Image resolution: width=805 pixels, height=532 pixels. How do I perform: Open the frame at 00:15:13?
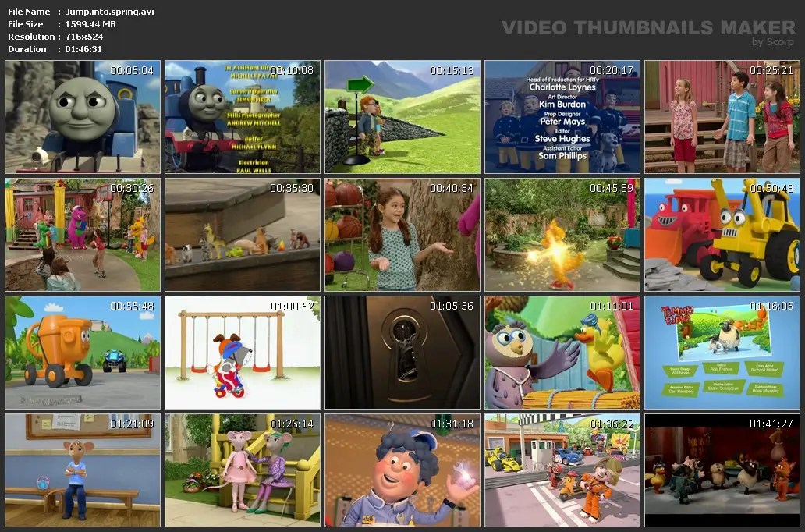click(402, 117)
